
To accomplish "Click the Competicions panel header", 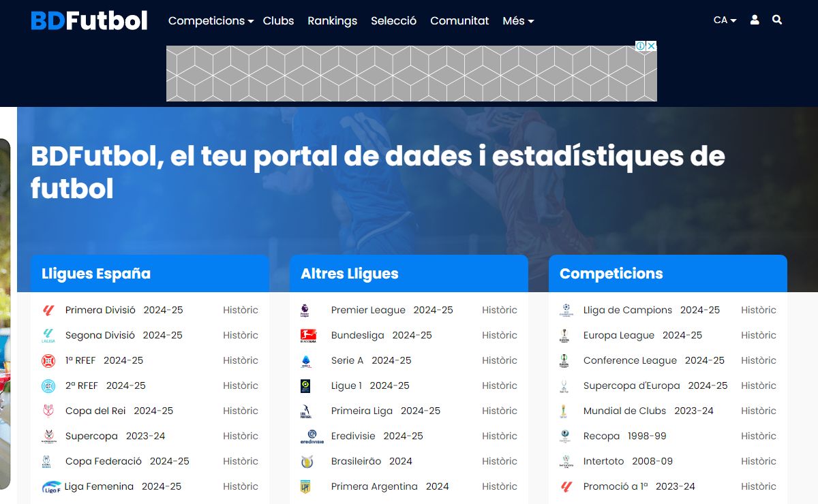I will tap(668, 274).
